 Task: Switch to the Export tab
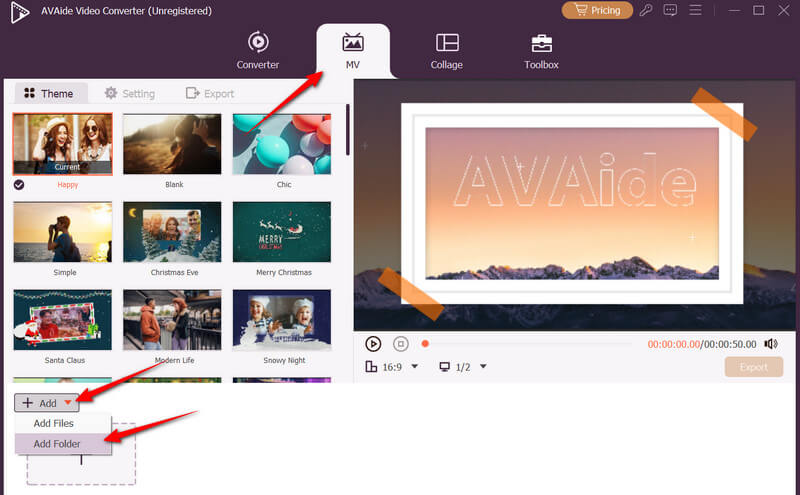210,93
